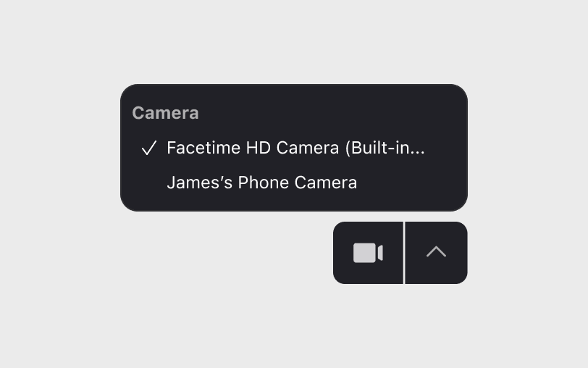Click the checkmark beside Facetime HD Camera
588x368 pixels.
pos(149,149)
